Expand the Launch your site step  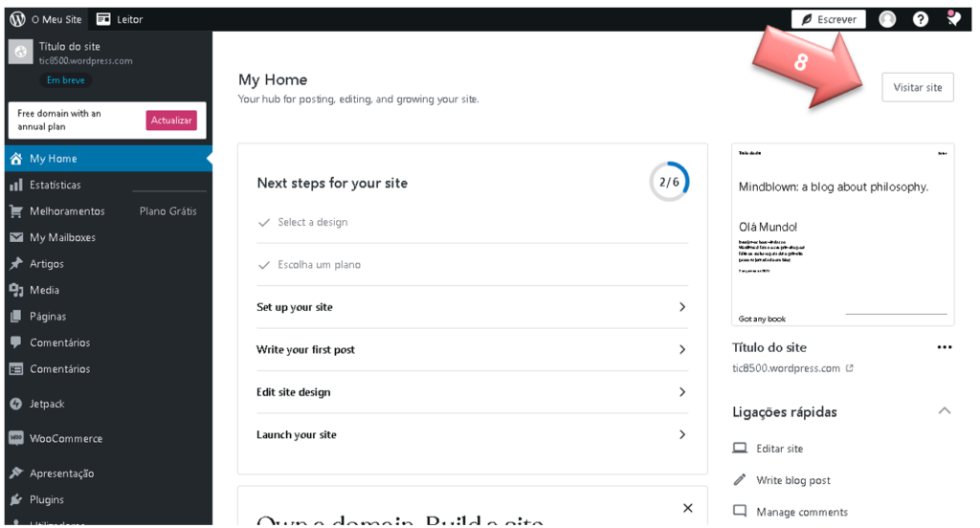(x=472, y=434)
